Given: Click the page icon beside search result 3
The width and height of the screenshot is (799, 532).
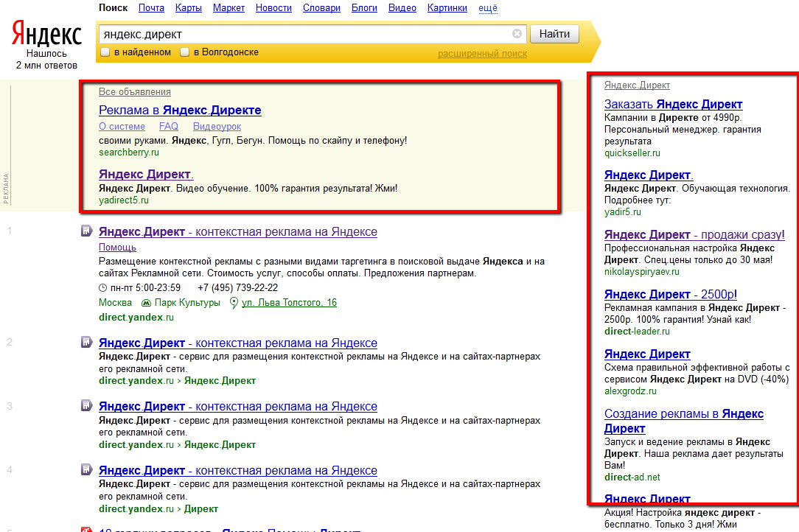Looking at the screenshot, I should pyautogui.click(x=87, y=406).
